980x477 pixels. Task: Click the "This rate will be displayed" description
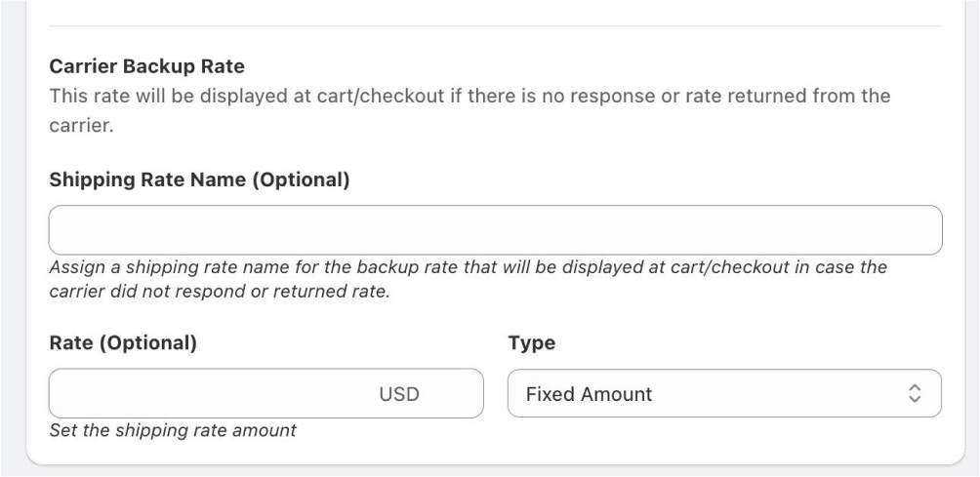pos(470,110)
